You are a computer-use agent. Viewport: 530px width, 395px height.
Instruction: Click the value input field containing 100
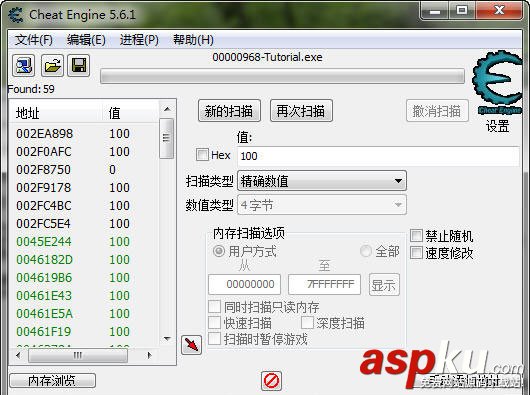pyautogui.click(x=378, y=156)
